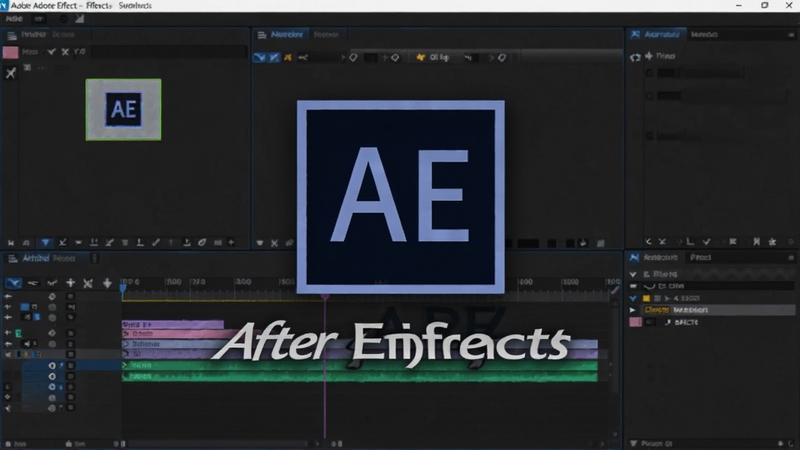Switch to the second tab in upper-right panel
800x450 pixels.
click(704, 35)
